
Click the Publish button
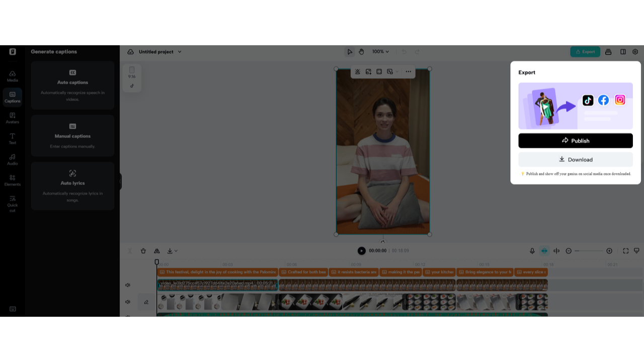click(x=576, y=141)
